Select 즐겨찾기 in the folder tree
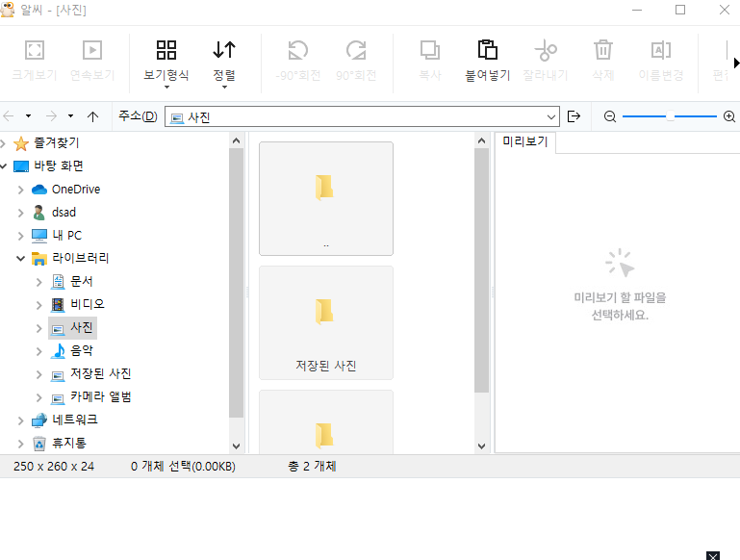 click(x=56, y=143)
